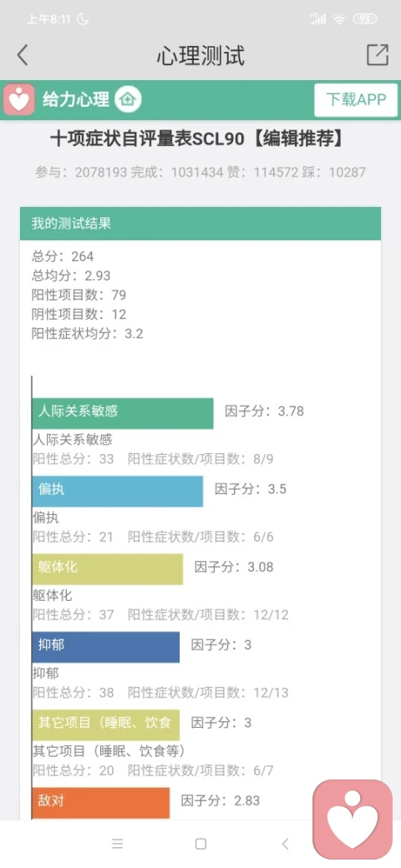Tap the back arrow in the header
Image resolution: width=401 pixels, height=868 pixels.
coord(23,55)
